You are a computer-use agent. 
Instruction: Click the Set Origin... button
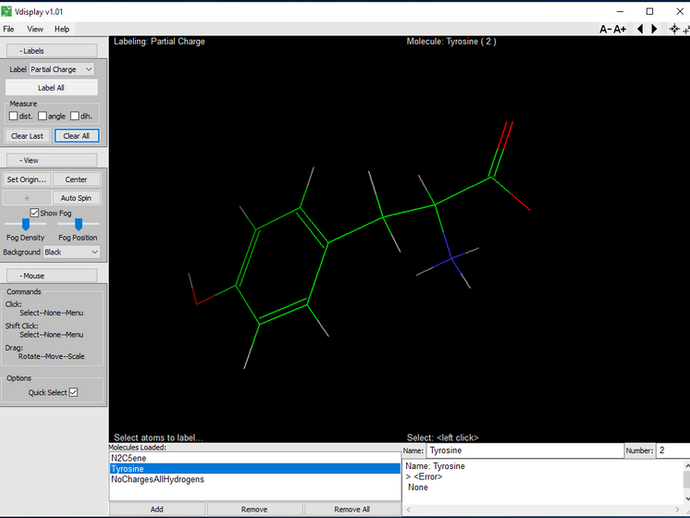(26, 179)
